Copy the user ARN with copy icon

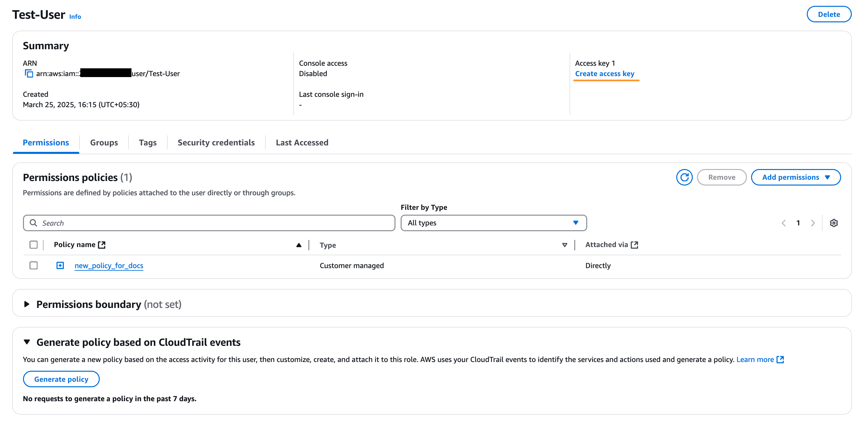pos(29,74)
